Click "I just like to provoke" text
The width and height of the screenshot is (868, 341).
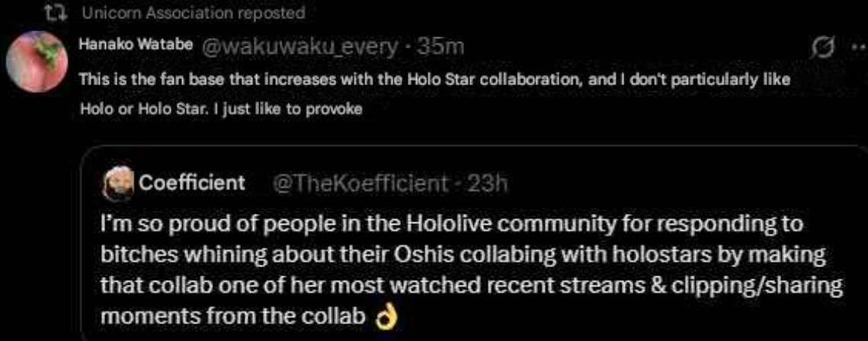[x=296, y=108]
